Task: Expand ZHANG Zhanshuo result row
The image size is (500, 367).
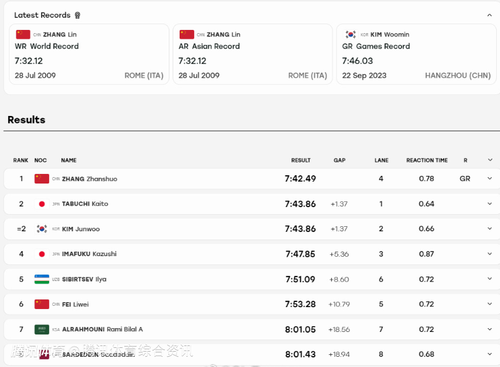Action: coord(489,178)
